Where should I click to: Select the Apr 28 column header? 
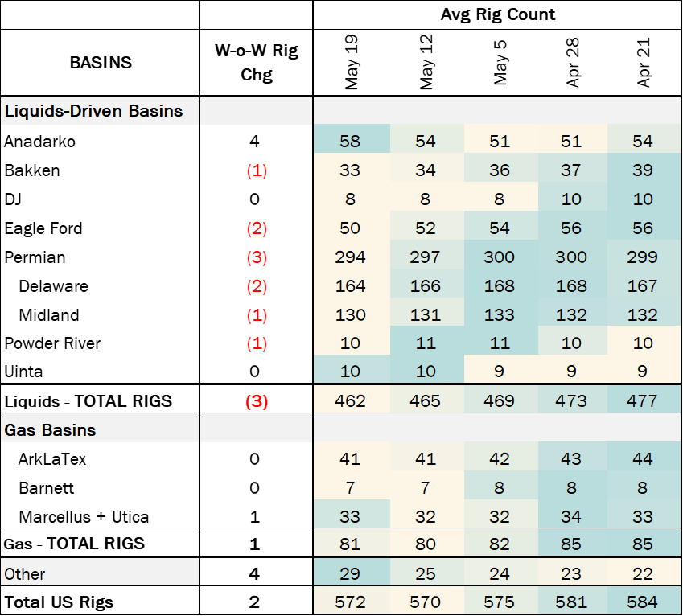572,63
